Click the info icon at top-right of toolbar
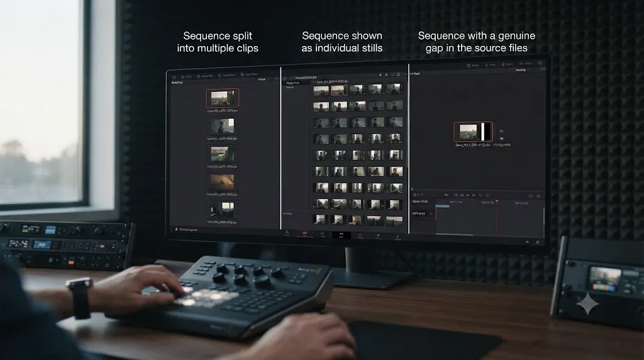This screenshot has height=360, width=644. coord(540,63)
